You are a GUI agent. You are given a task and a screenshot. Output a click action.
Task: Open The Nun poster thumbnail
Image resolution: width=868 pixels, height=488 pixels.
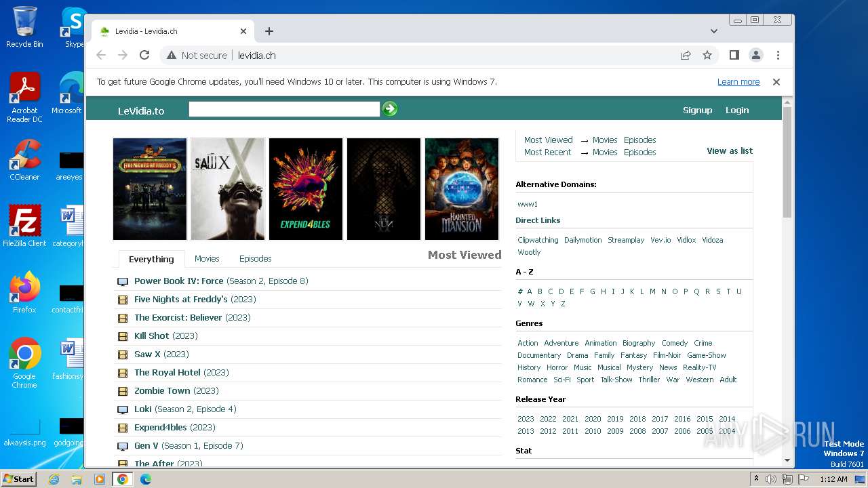384,189
